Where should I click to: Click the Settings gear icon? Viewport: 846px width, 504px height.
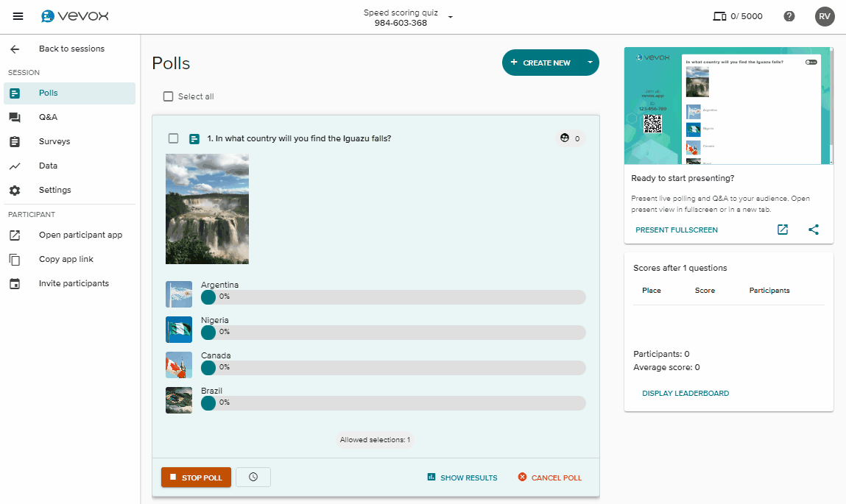(15, 191)
